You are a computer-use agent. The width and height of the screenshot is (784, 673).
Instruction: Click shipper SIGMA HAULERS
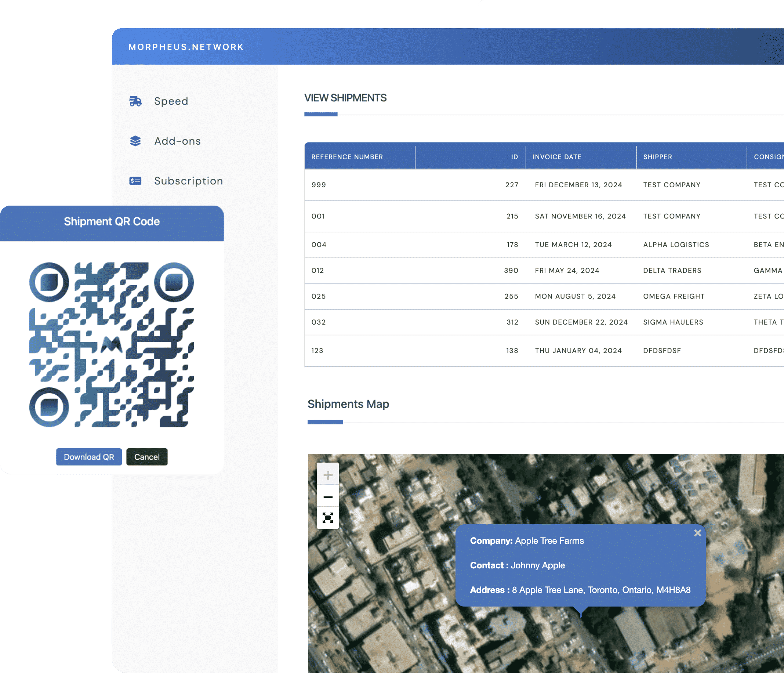[x=673, y=322]
